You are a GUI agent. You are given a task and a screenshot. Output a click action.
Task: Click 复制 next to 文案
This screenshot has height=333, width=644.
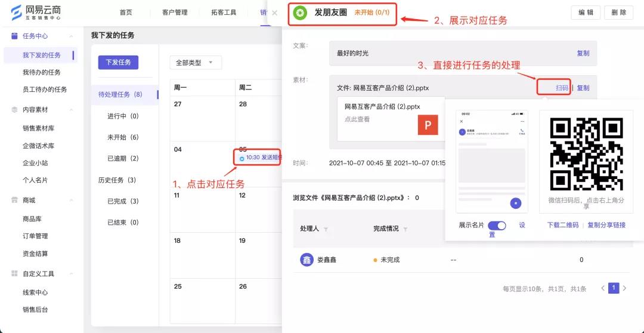(583, 53)
